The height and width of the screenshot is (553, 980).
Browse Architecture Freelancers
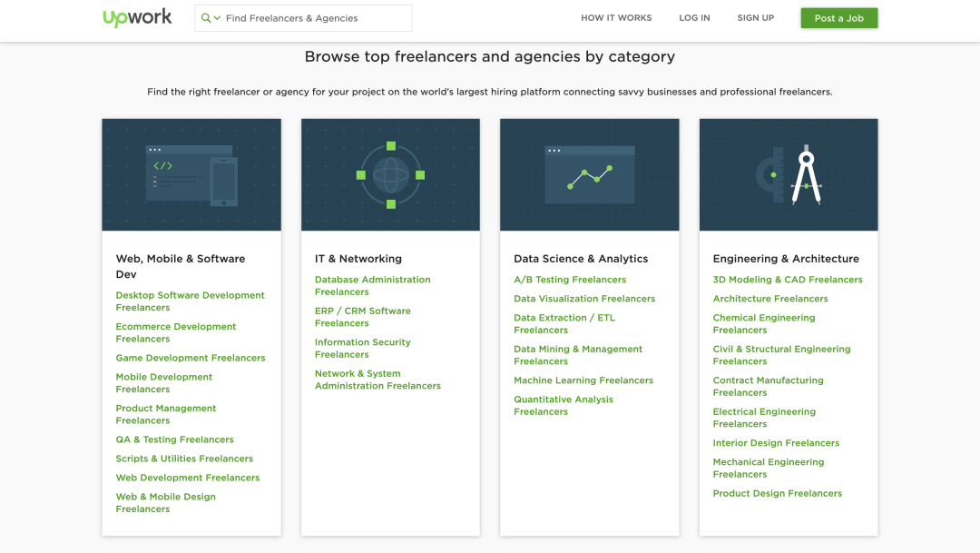pyautogui.click(x=770, y=299)
